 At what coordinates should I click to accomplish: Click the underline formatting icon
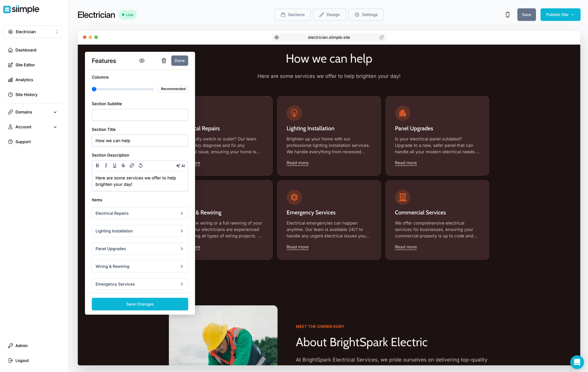(115, 166)
